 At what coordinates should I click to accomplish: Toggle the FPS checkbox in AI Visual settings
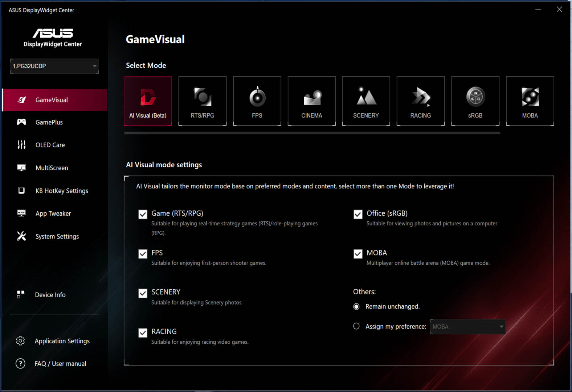(143, 254)
